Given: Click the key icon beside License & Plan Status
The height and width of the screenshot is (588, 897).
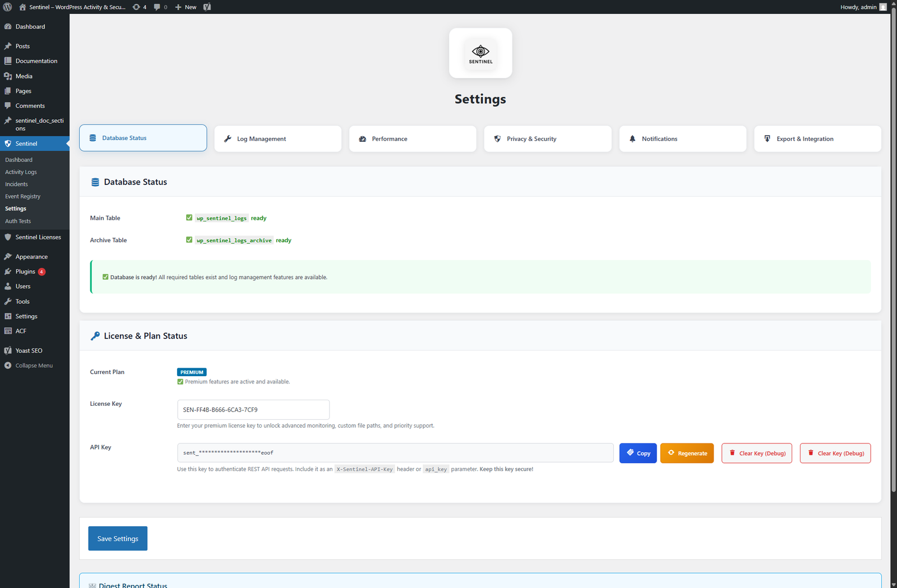Looking at the screenshot, I should (x=95, y=335).
